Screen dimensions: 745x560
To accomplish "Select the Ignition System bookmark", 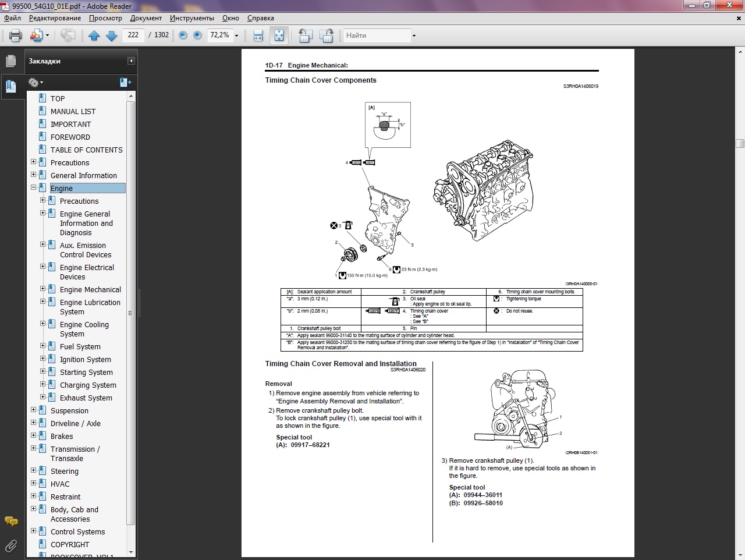I will click(x=86, y=360).
